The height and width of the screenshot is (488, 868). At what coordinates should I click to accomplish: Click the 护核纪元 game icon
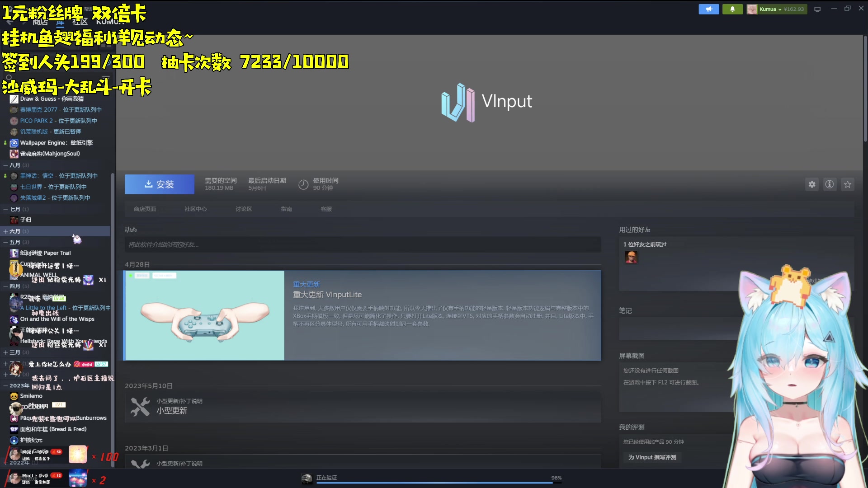pos(14,440)
